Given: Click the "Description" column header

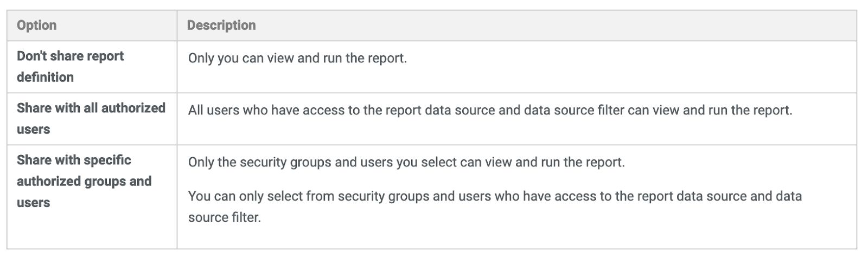Looking at the screenshot, I should coord(221,25).
